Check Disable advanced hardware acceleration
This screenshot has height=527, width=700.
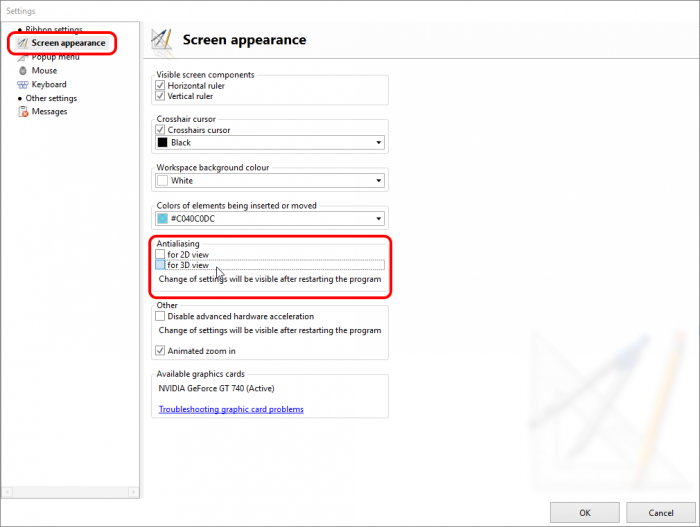click(160, 316)
